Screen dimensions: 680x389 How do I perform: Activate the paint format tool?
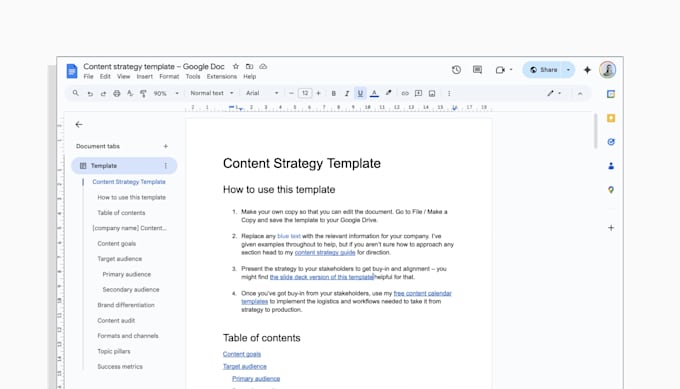pyautogui.click(x=143, y=93)
